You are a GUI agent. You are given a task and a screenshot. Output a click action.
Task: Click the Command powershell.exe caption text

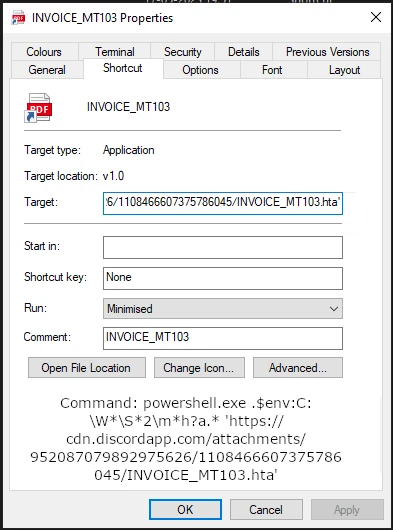tap(186, 439)
